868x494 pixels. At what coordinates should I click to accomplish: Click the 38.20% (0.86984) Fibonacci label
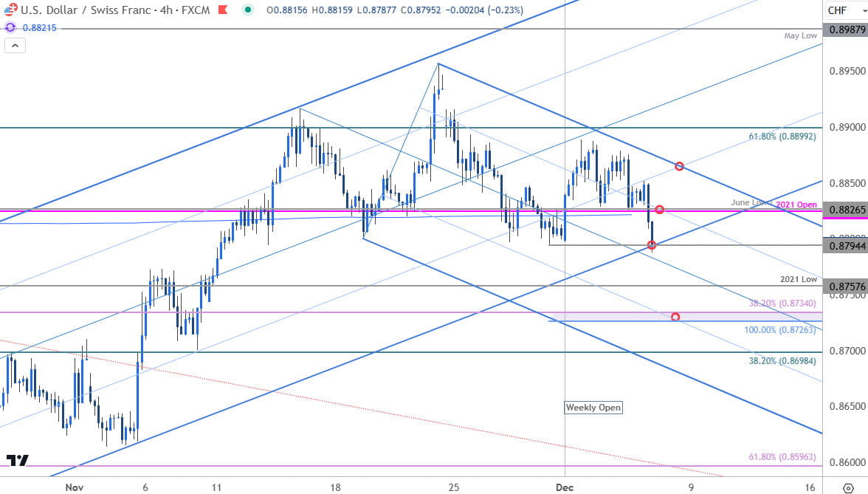pyautogui.click(x=782, y=361)
